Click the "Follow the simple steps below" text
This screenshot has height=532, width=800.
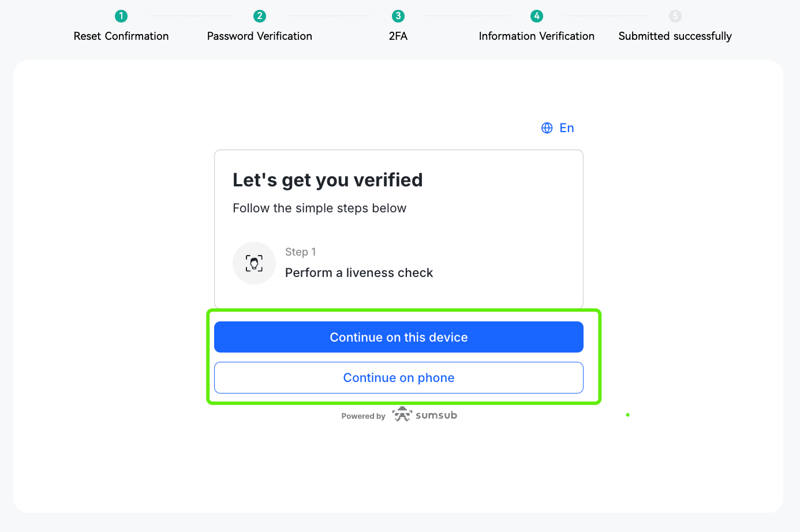tap(320, 208)
